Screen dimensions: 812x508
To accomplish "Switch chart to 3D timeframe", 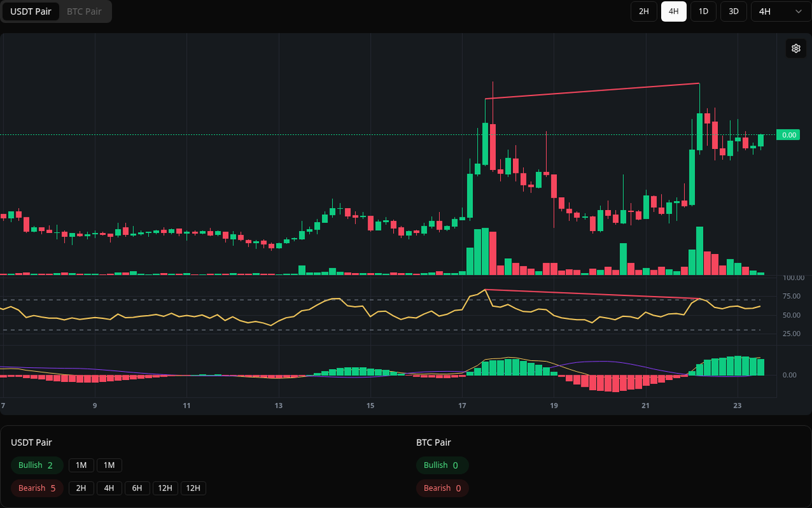I will (x=733, y=12).
